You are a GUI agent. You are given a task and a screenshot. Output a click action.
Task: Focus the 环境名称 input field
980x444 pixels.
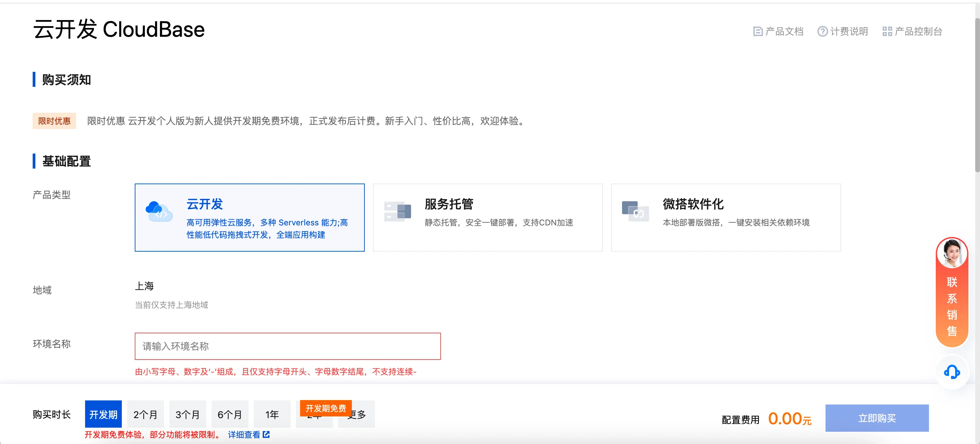coord(288,346)
